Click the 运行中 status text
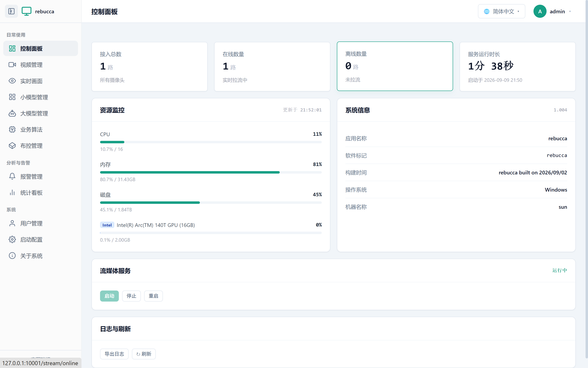The image size is (588, 368). click(x=559, y=270)
